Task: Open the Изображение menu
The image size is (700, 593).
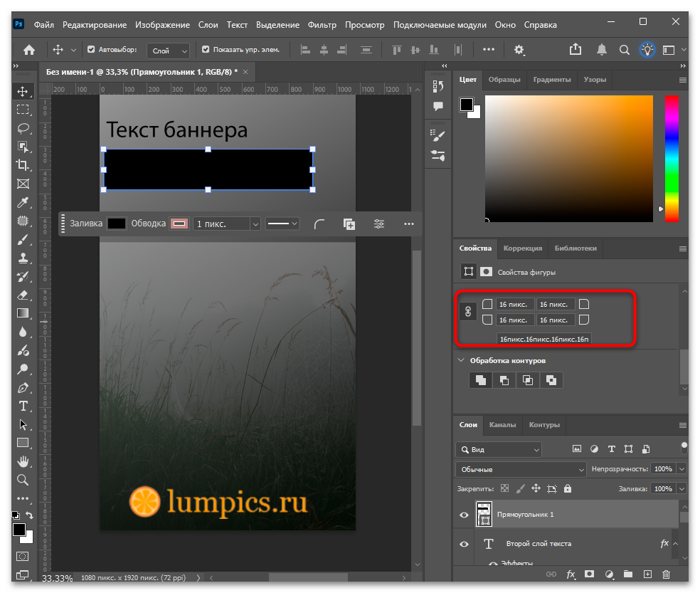Action: (x=162, y=25)
